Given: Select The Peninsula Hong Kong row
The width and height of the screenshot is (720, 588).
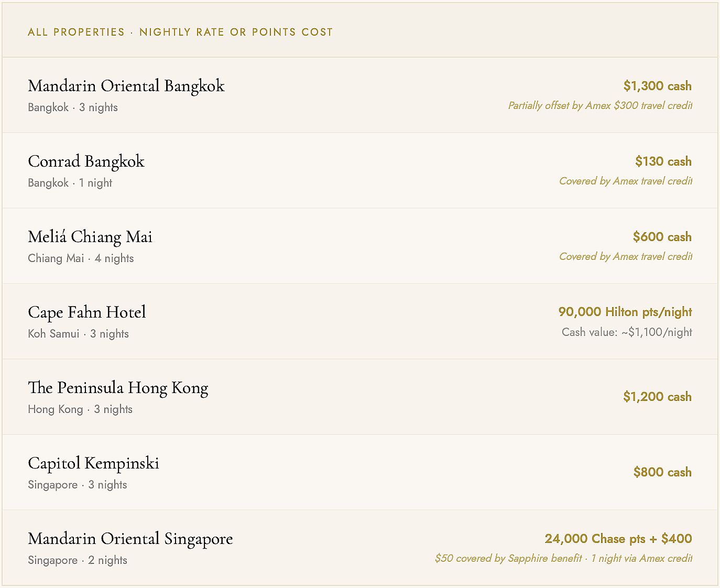Looking at the screenshot, I should click(360, 397).
